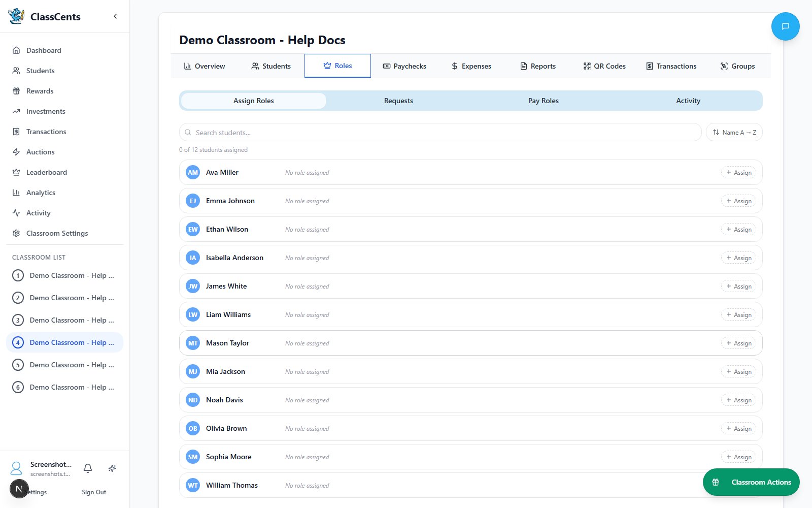
Task: Select classroom number 3 in the list
Action: pyautogui.click(x=64, y=320)
